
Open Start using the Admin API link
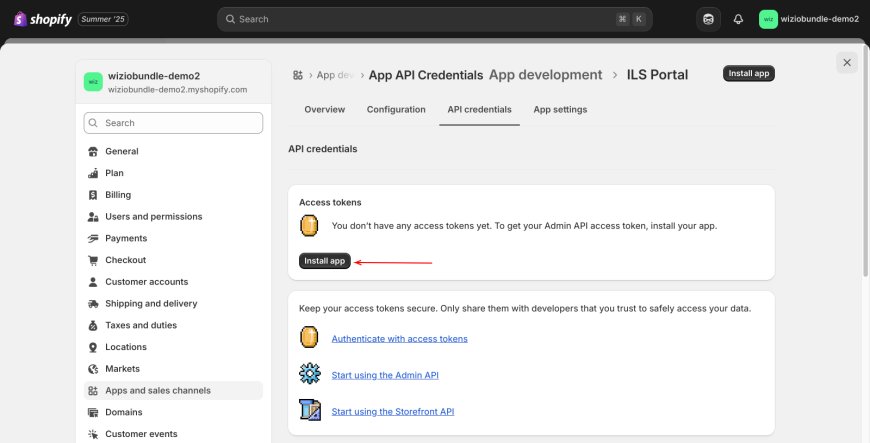tap(385, 375)
